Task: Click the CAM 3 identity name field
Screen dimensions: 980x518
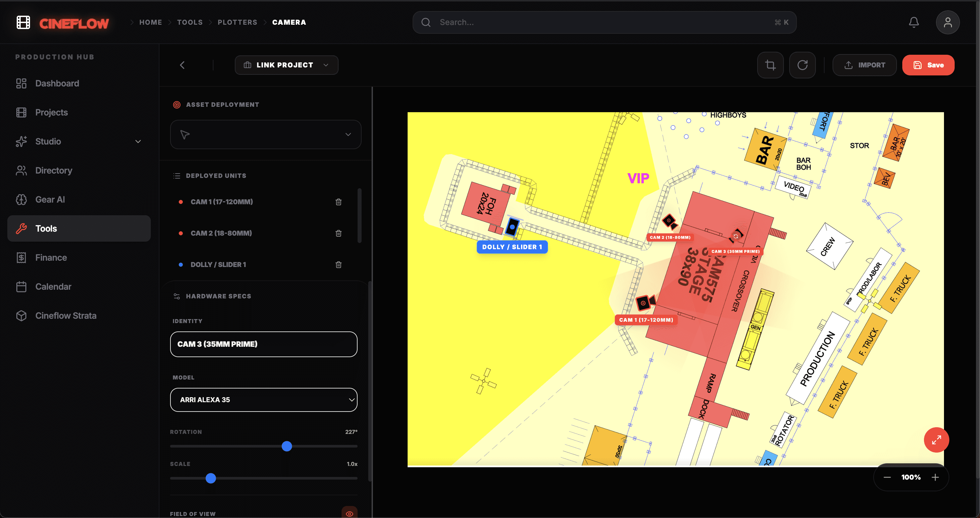Action: tap(263, 344)
